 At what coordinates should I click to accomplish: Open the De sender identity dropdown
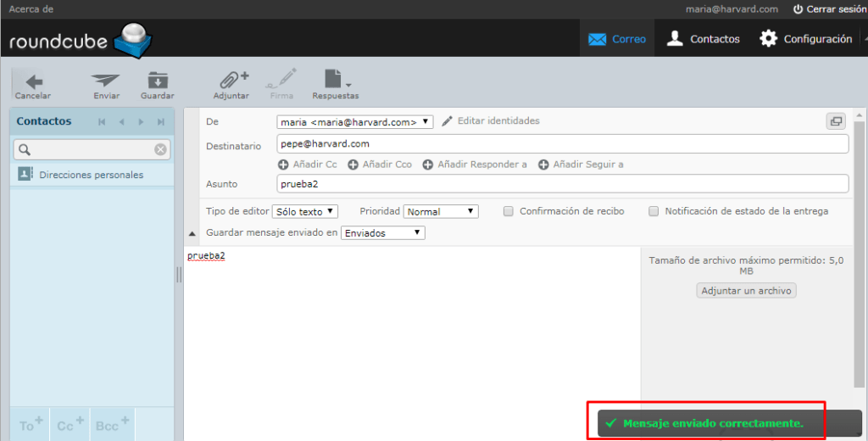click(x=355, y=122)
